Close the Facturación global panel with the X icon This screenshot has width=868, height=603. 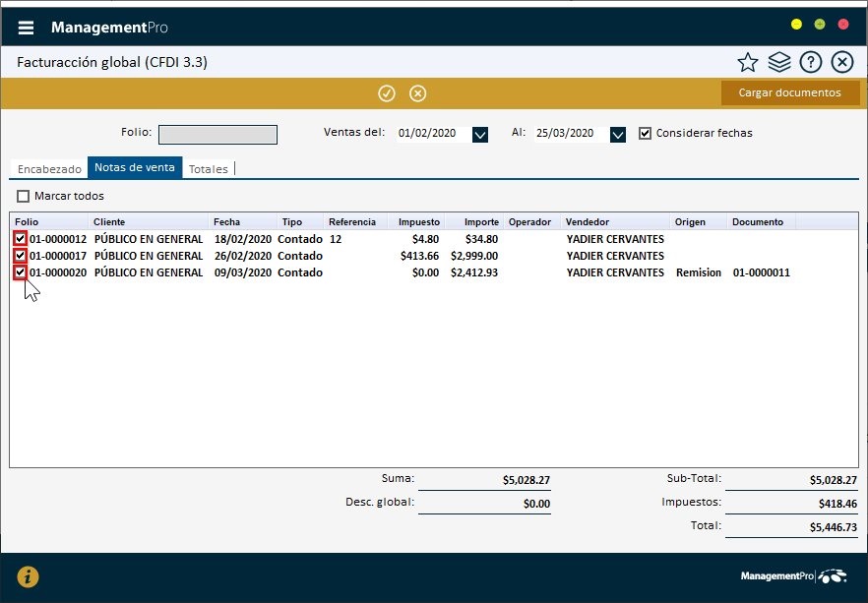coord(842,62)
